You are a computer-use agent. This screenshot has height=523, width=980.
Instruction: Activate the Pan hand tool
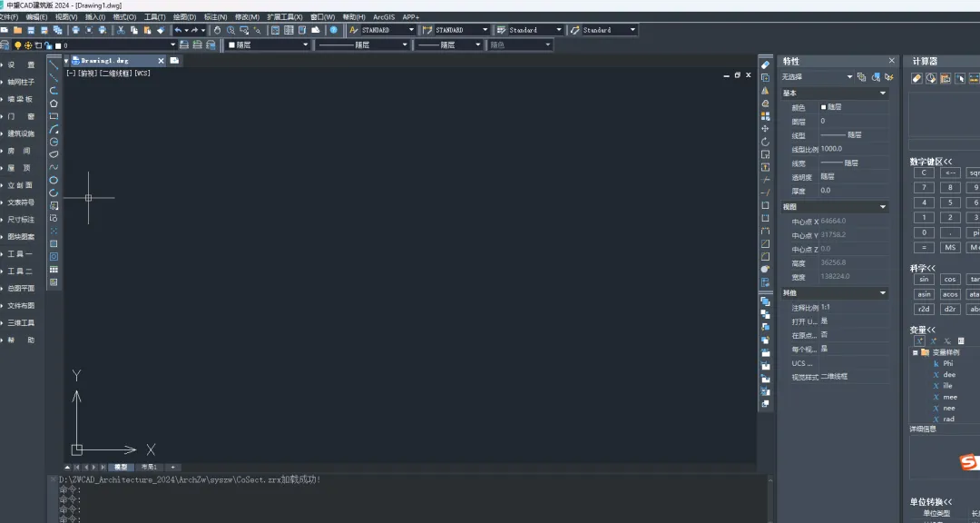point(217,30)
